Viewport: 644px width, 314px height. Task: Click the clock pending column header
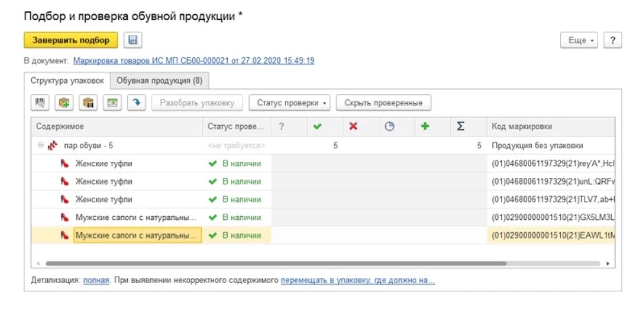pos(389,126)
